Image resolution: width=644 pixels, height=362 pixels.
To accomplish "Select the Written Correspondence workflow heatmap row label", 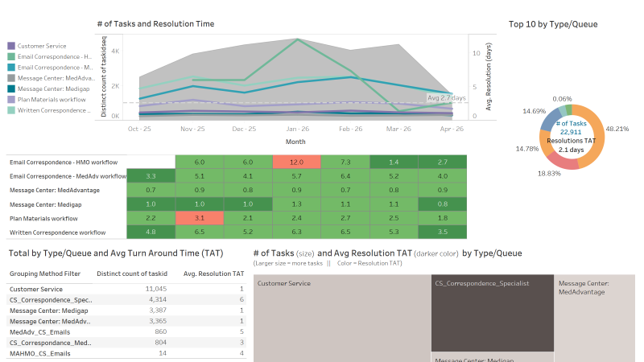I will point(57,232).
